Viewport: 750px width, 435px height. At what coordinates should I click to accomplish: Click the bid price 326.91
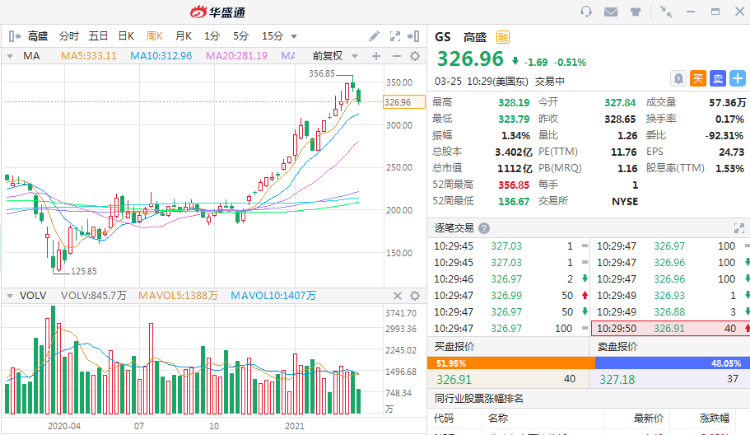pyautogui.click(x=454, y=379)
